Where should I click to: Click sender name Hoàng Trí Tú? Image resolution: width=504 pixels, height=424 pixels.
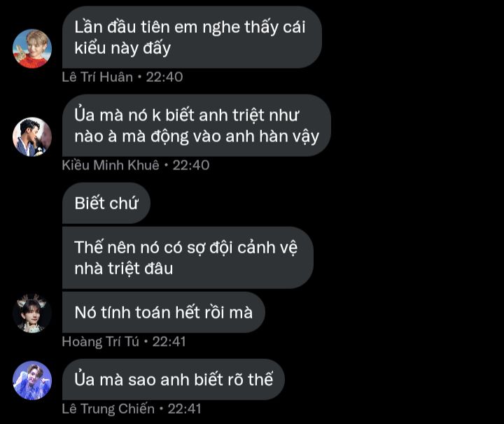(x=100, y=341)
